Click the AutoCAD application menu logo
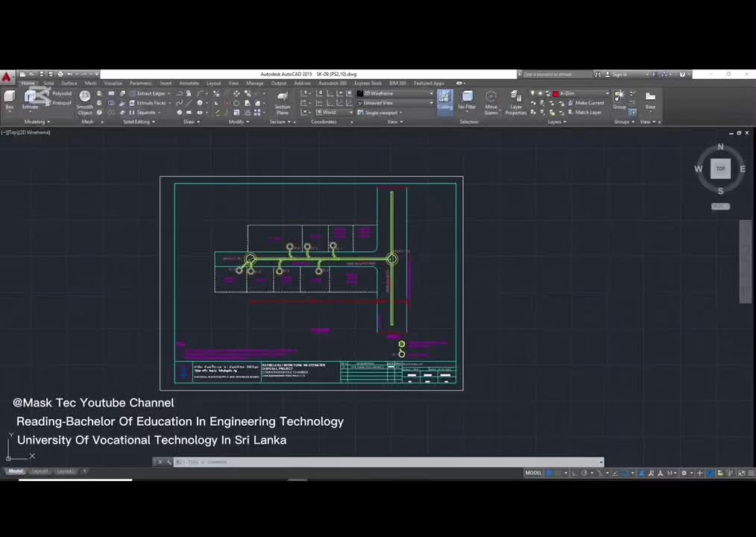This screenshot has height=537, width=756. pos(7,76)
